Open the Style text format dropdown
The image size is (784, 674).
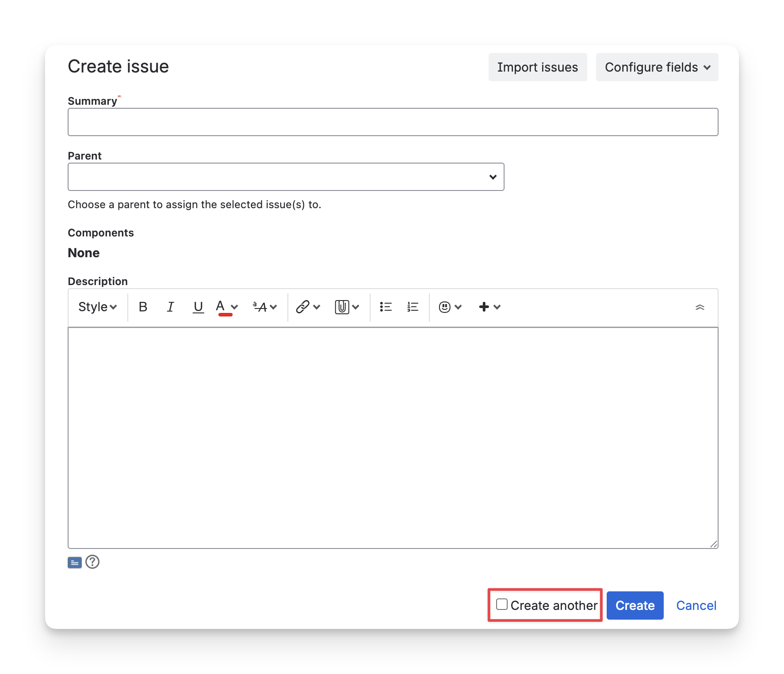tap(97, 307)
